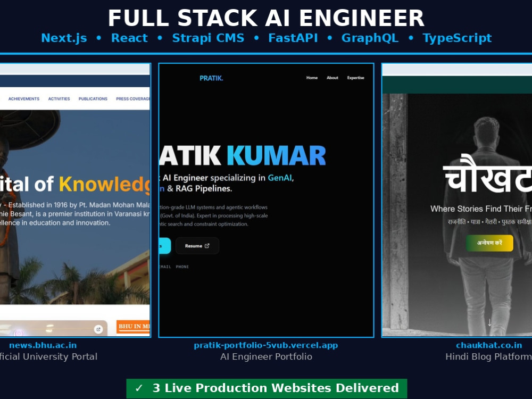Click 'FastAPI' in tech stack line
This screenshot has height=399, width=532.
coord(293,38)
